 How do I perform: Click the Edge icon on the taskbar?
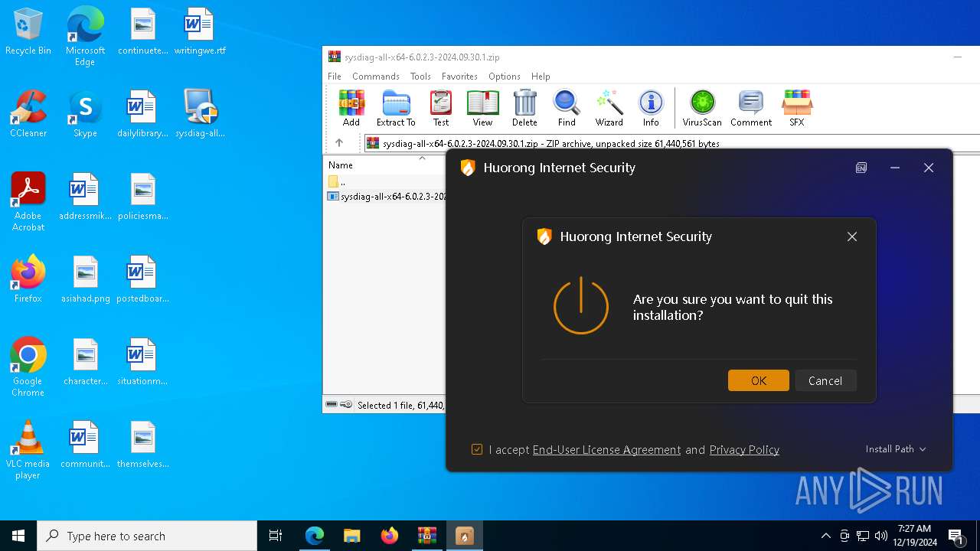tap(315, 536)
